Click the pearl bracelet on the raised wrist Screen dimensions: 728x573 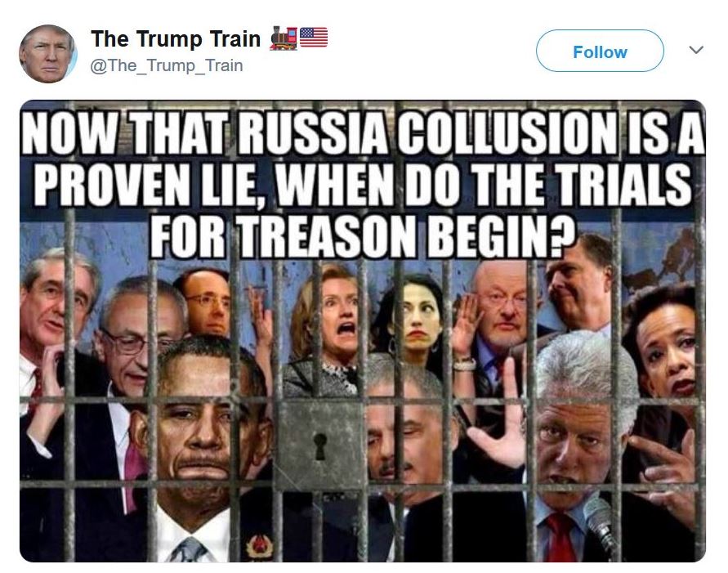pyautogui.click(x=464, y=364)
